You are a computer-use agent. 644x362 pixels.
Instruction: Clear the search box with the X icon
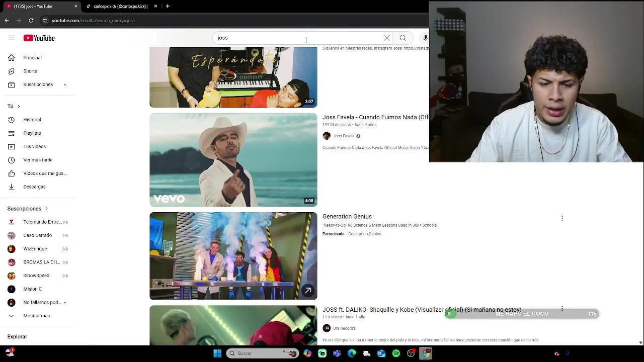pos(386,38)
